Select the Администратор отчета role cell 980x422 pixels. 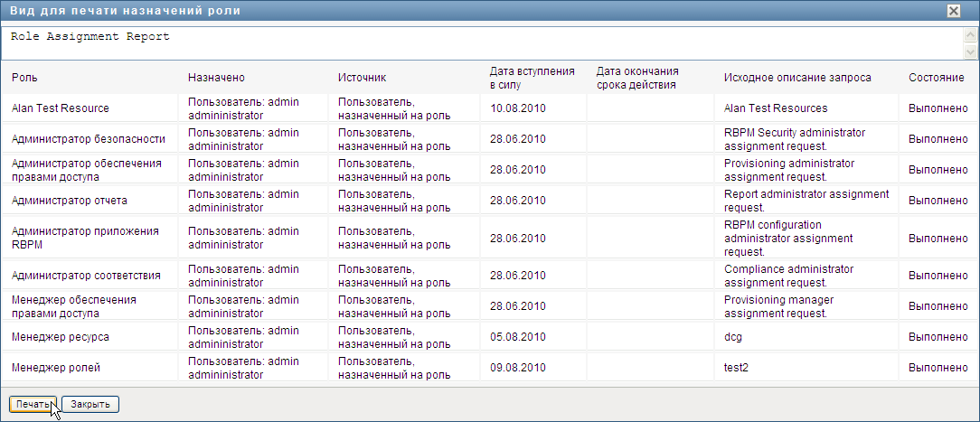click(70, 201)
